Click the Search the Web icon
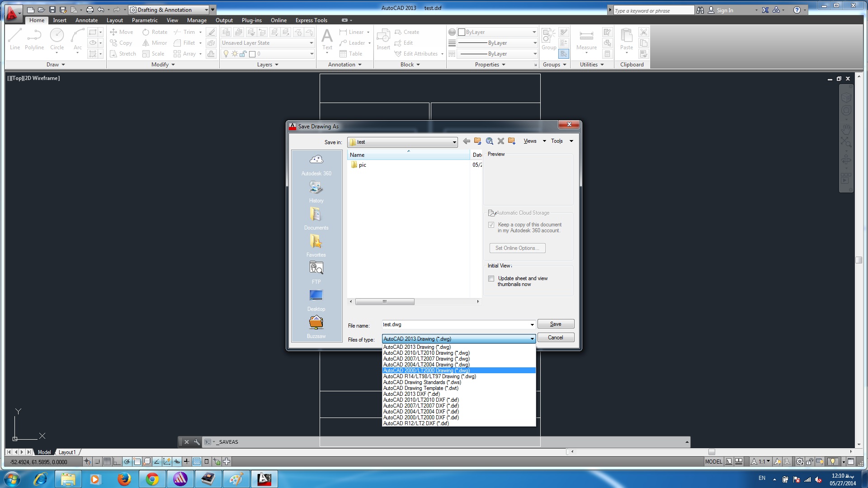 [x=489, y=141]
